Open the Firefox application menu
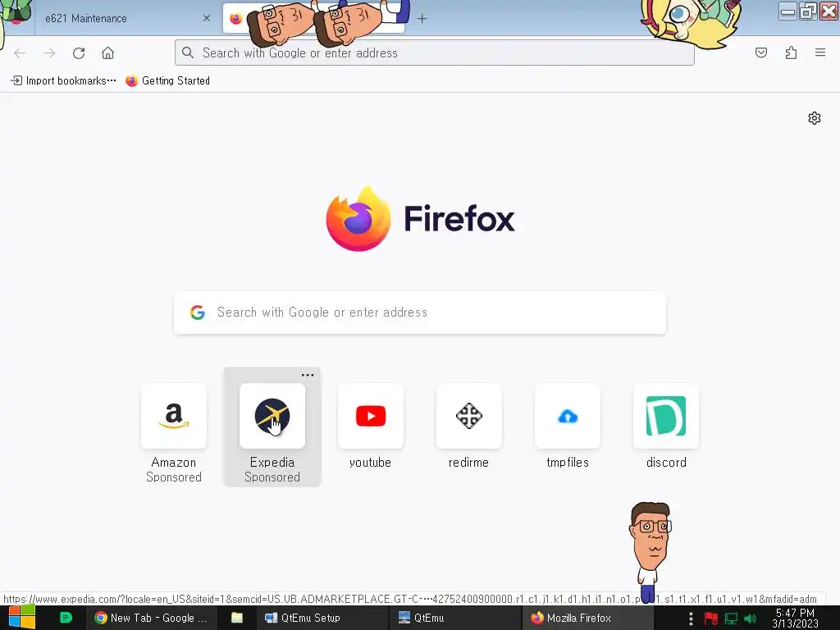 (820, 52)
